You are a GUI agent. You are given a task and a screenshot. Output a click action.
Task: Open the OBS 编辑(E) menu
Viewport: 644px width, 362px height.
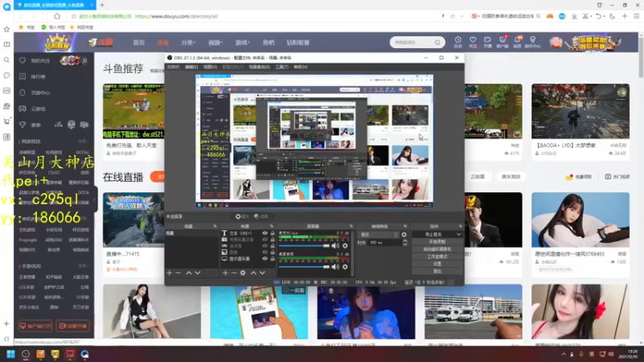tap(192, 67)
